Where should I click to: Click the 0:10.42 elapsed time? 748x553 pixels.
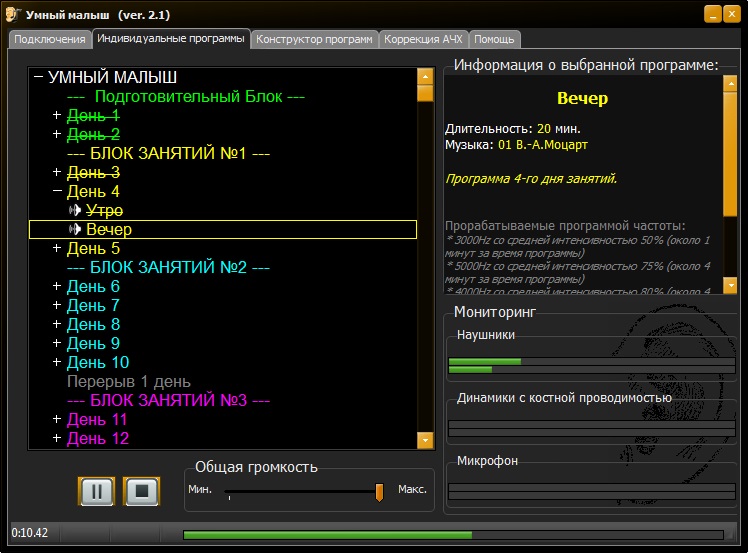pyautogui.click(x=30, y=533)
